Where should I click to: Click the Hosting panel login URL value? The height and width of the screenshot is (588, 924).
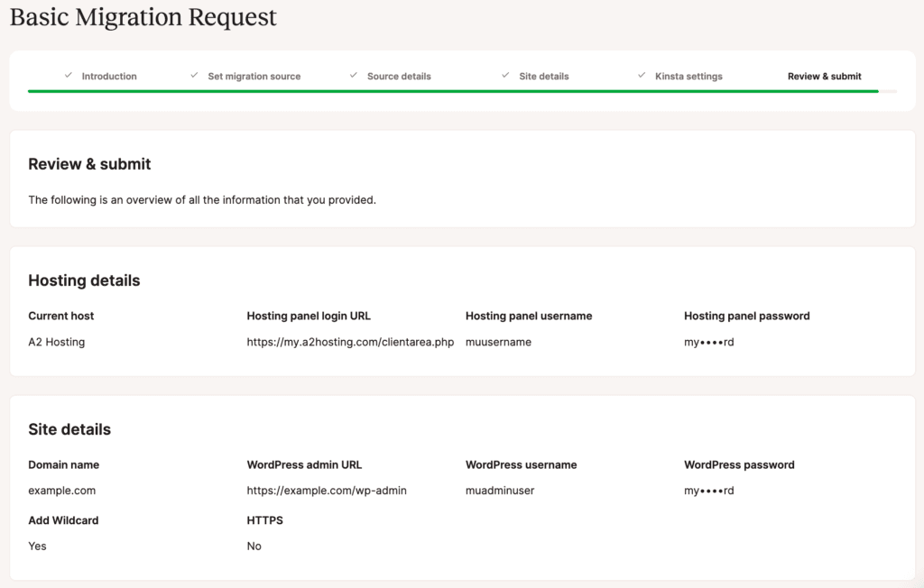[350, 343]
